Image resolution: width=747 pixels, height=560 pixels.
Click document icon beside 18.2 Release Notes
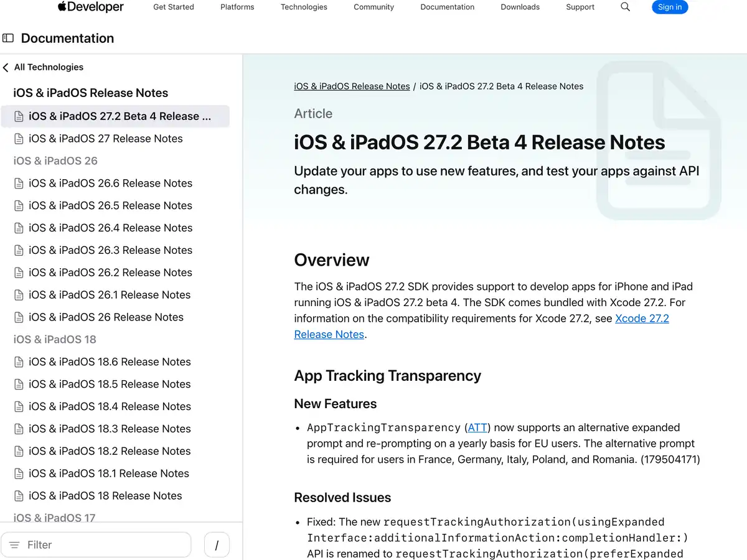click(x=19, y=452)
